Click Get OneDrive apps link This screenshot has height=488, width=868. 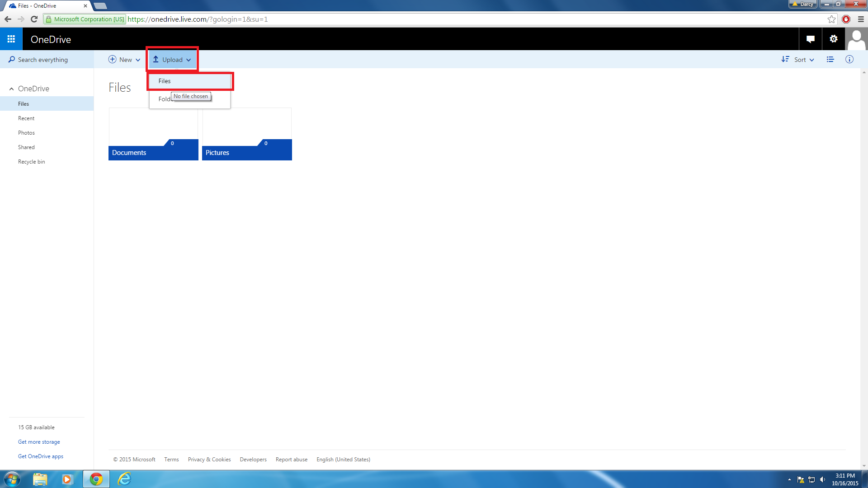pyautogui.click(x=41, y=456)
